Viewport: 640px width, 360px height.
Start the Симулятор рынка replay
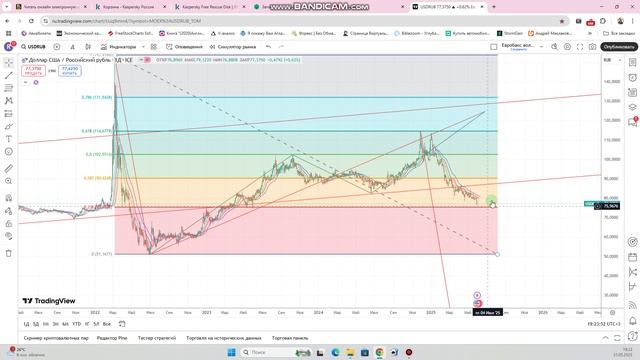click(233, 47)
